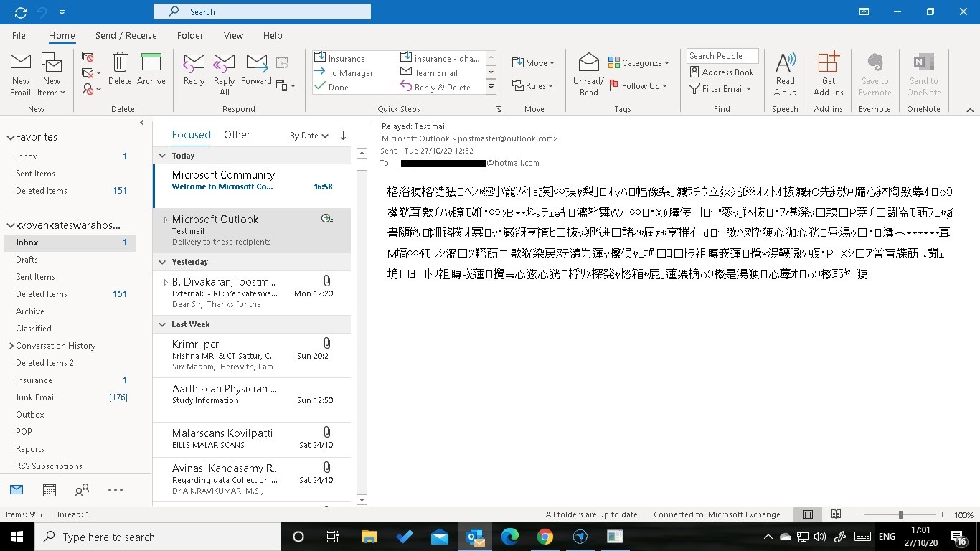Adjust the zoom slider
Image resolution: width=980 pixels, height=551 pixels.
(900, 514)
